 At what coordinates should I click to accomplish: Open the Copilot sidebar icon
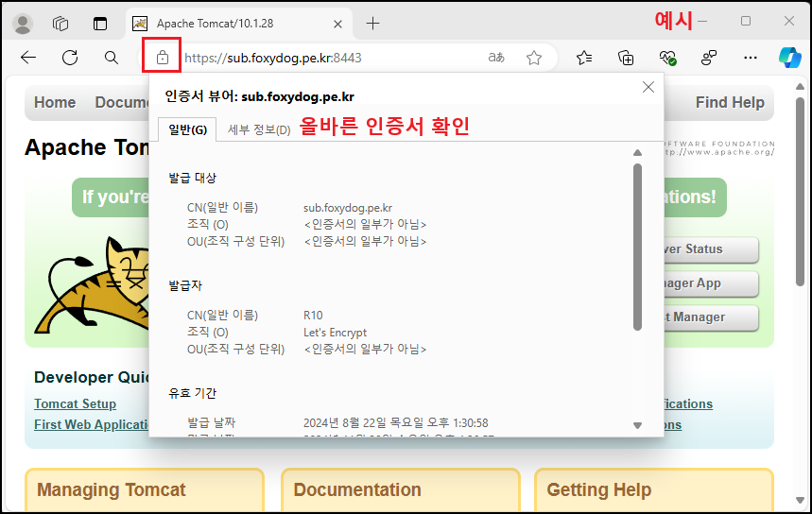click(x=789, y=58)
